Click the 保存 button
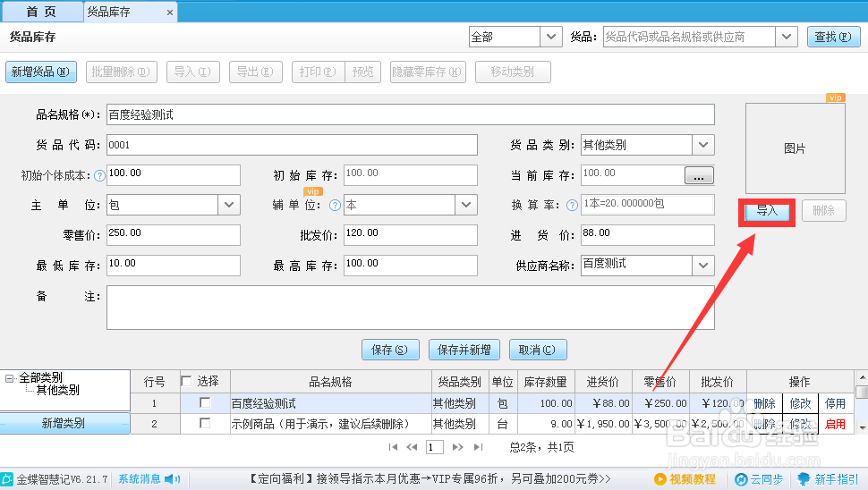868x490 pixels. [x=390, y=350]
